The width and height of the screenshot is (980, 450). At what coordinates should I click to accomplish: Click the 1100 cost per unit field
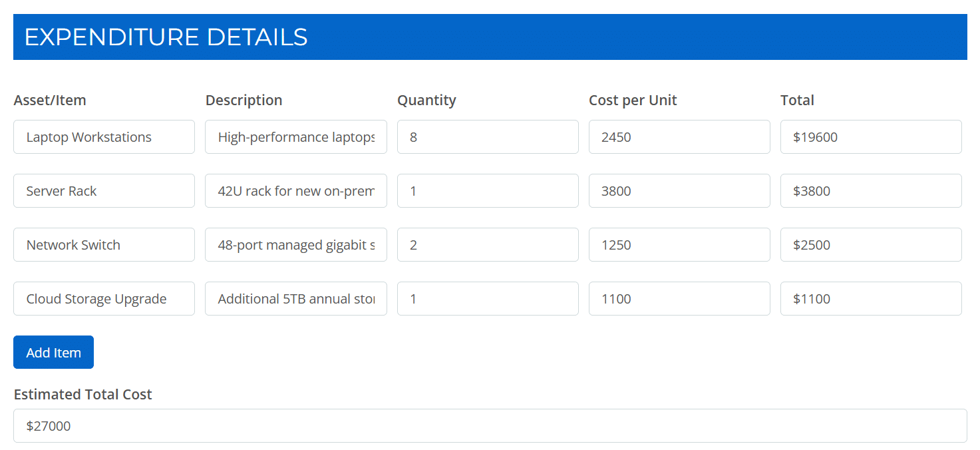tap(679, 298)
